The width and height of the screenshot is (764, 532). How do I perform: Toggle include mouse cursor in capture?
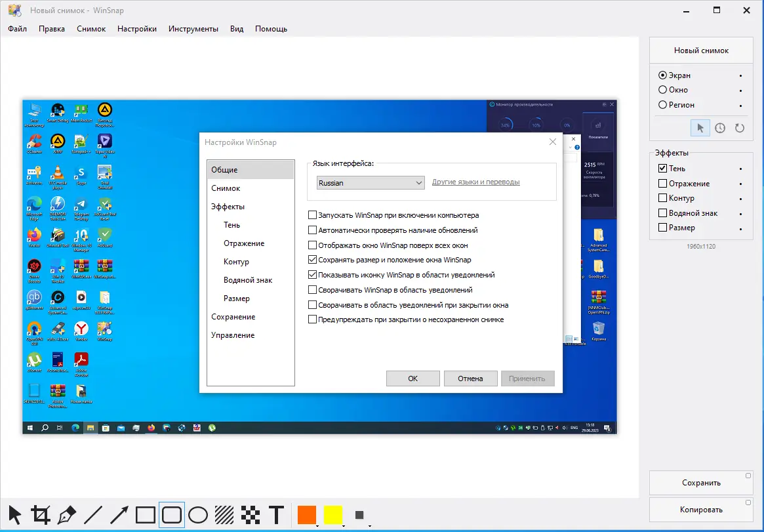pyautogui.click(x=700, y=128)
